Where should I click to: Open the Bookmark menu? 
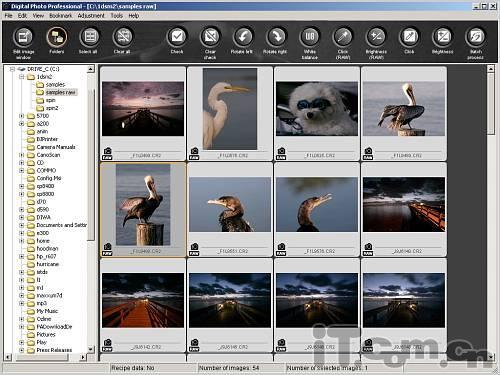coord(61,16)
